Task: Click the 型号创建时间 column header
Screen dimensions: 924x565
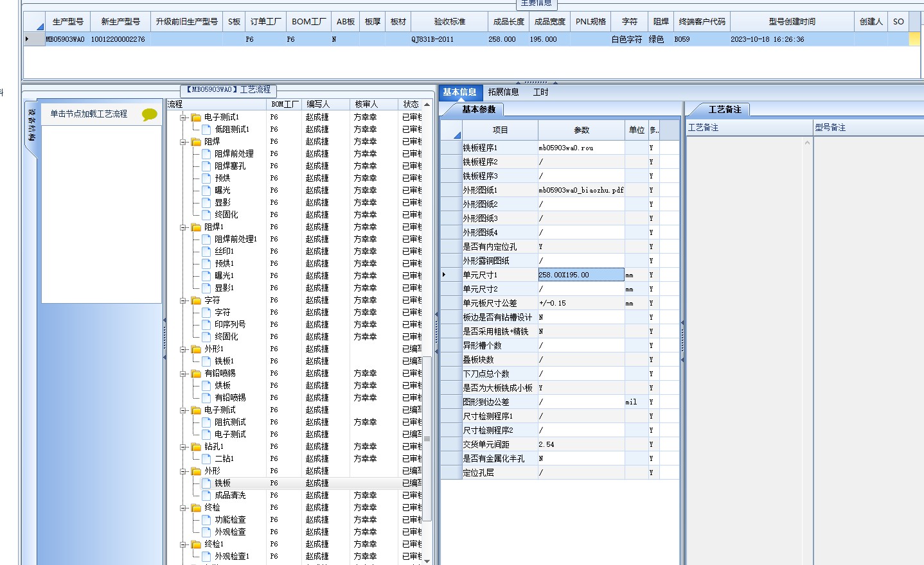Action: (x=792, y=22)
